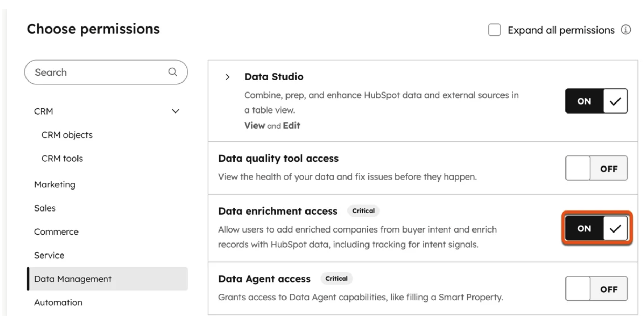The width and height of the screenshot is (644, 324).
Task: Click the search magnifier icon
Action: click(173, 72)
